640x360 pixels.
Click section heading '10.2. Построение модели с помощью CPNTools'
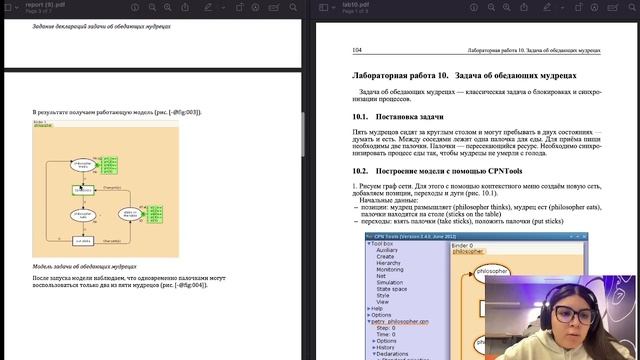coord(437,171)
